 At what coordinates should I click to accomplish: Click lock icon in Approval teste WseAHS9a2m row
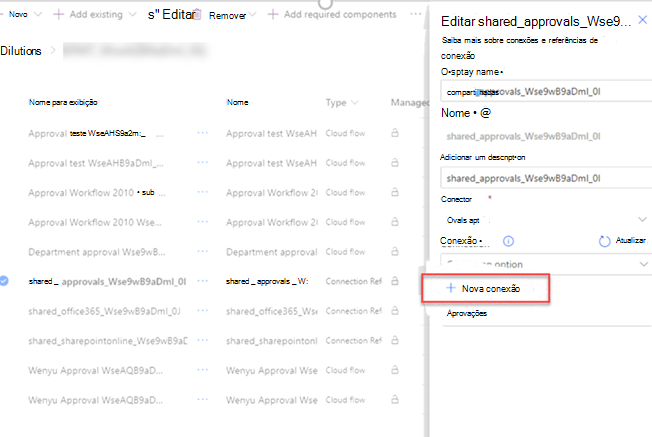395,133
